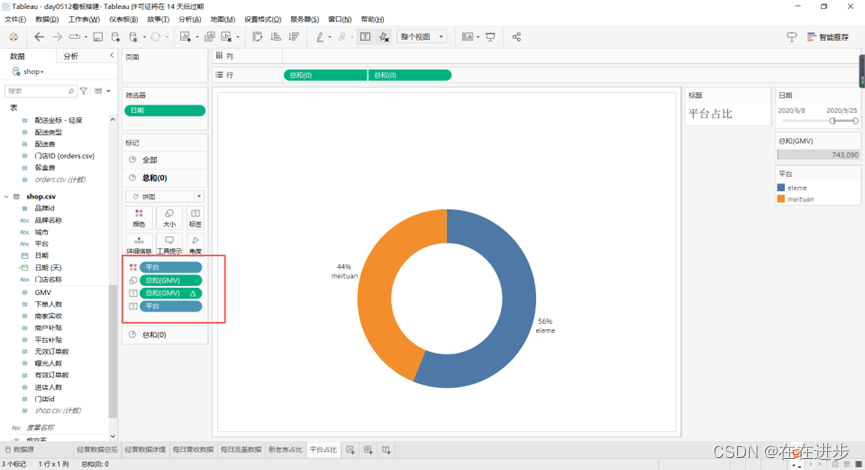Viewport: 865px width, 470px height.
Task: Click the swap rows and columns icon
Action: 258,37
